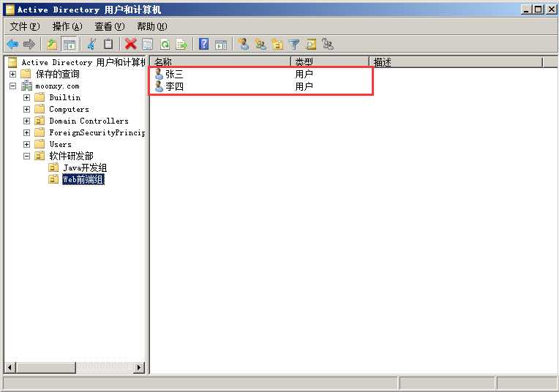This screenshot has height=392, width=559.
Task: Create a new group with toolbar icon
Action: [260, 44]
